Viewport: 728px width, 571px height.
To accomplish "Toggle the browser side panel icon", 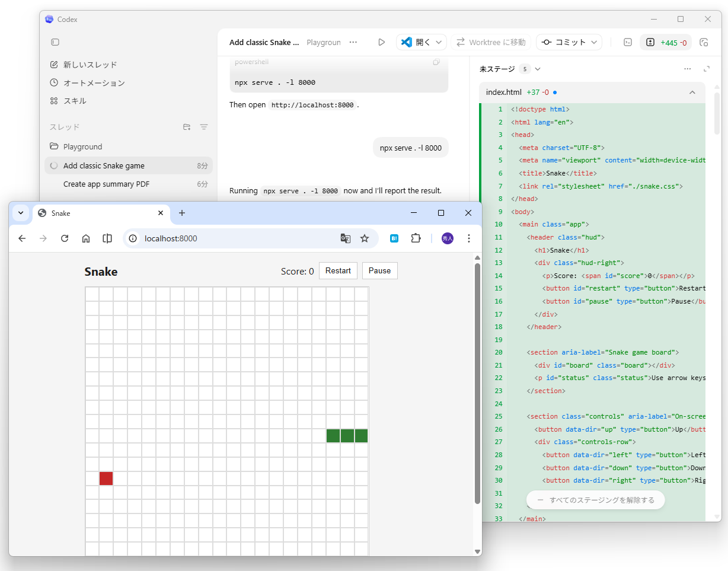I will (x=107, y=238).
